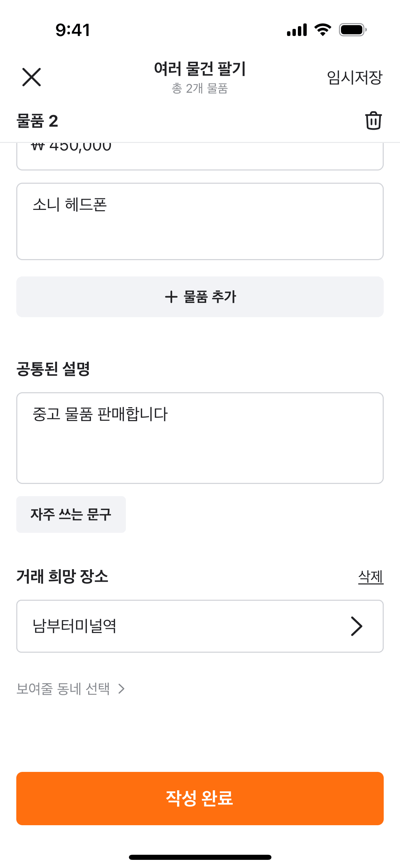Remove the meeting place via 삭제 link
The width and height of the screenshot is (400, 868).
[x=370, y=577]
